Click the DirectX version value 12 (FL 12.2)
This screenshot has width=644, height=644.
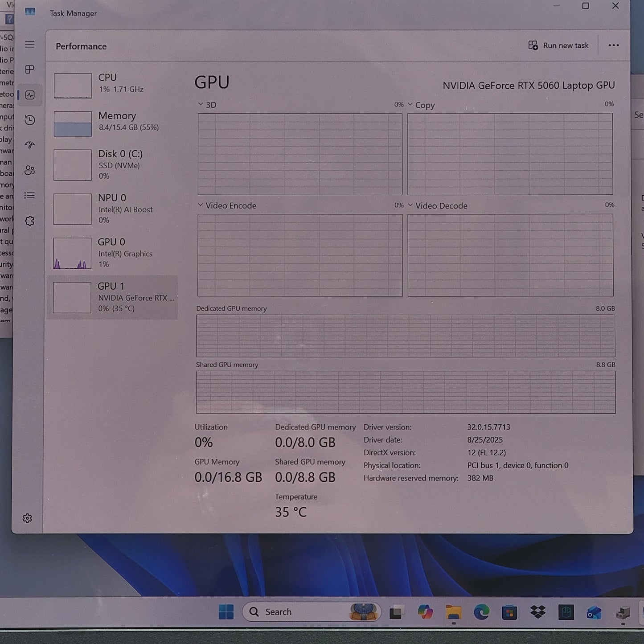coord(486,453)
